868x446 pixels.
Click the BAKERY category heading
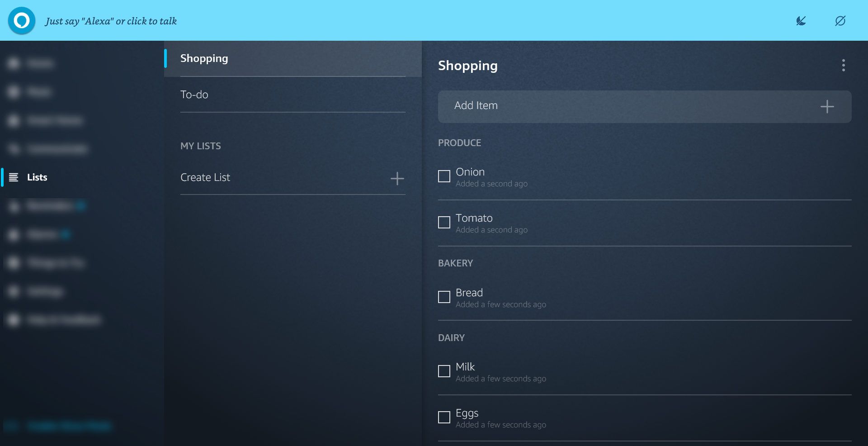pos(456,263)
